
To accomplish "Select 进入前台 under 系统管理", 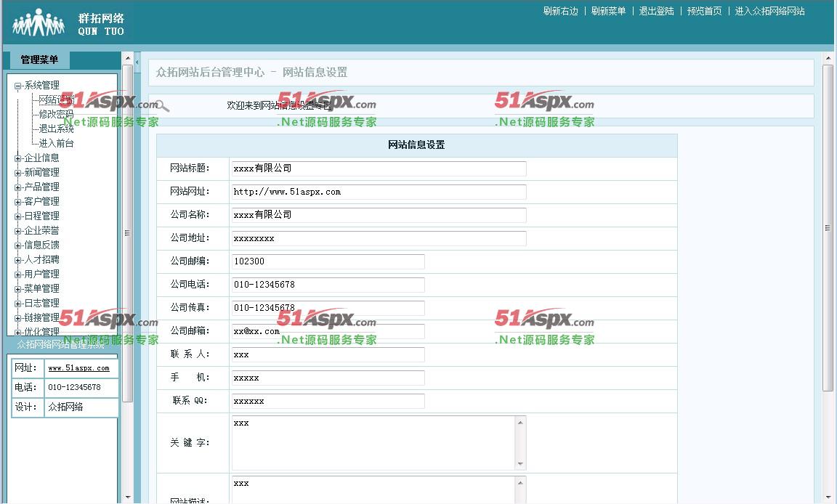I will (x=56, y=143).
